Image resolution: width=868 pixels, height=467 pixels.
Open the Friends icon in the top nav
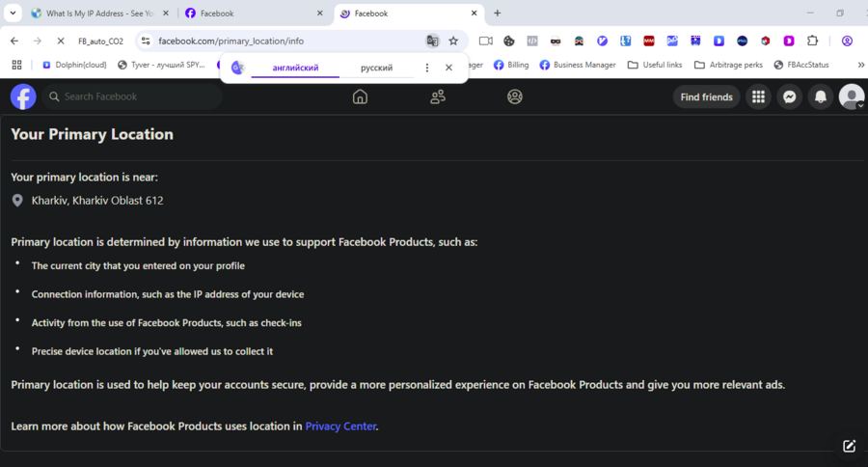coord(438,96)
